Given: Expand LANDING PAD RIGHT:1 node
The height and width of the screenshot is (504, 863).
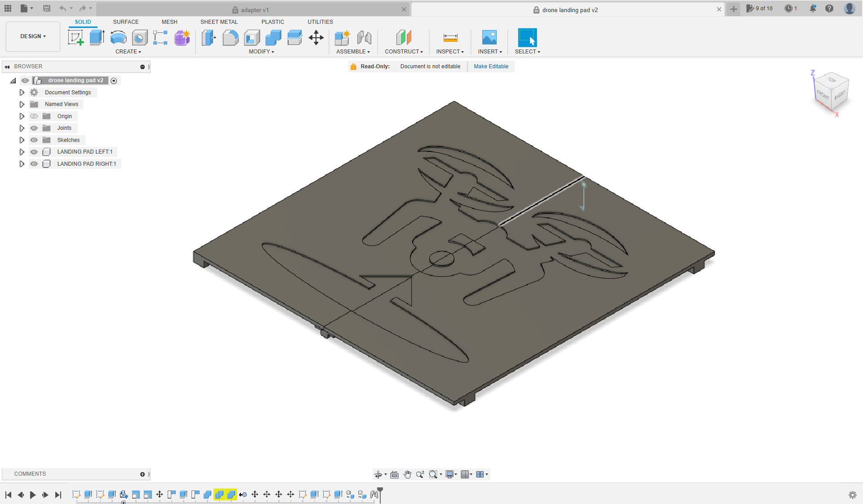Looking at the screenshot, I should (22, 164).
